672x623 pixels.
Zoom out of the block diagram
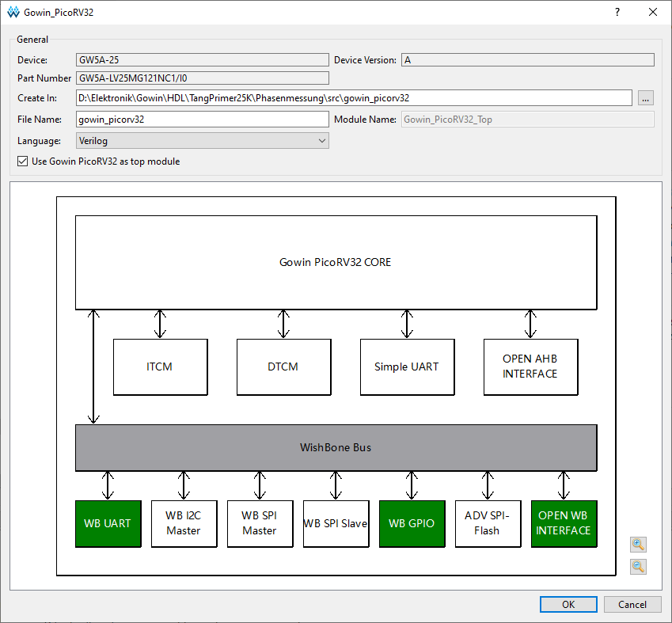click(638, 567)
